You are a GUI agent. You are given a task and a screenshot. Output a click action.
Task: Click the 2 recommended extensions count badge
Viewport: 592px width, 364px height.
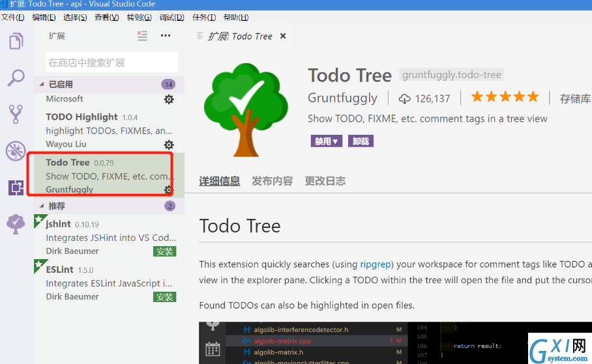point(170,206)
